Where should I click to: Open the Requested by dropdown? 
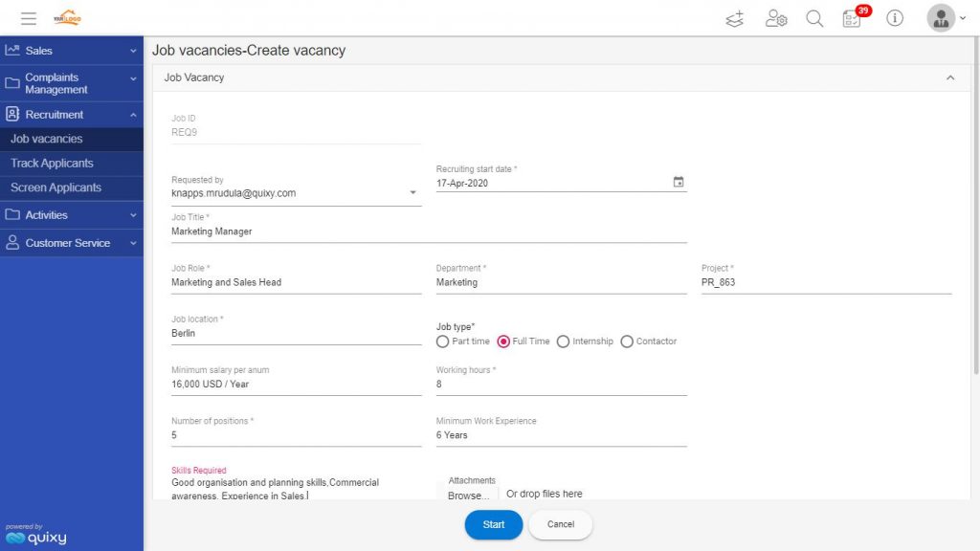(297, 193)
